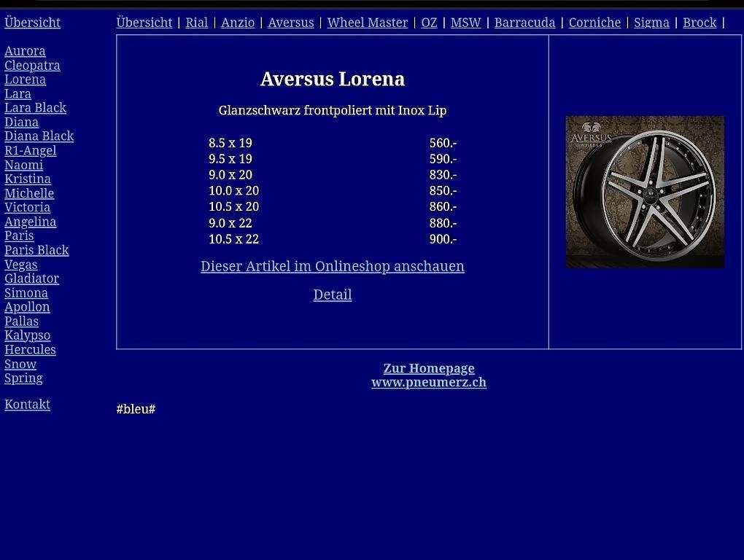The image size is (744, 560).
Task: Open the OZ brand page
Action: pyautogui.click(x=429, y=23)
